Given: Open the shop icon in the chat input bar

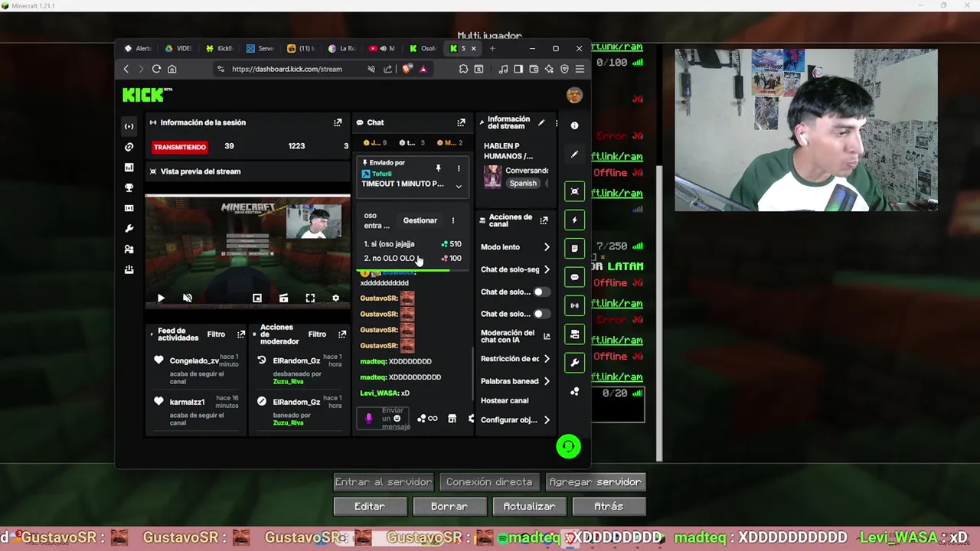Looking at the screenshot, I should (452, 419).
